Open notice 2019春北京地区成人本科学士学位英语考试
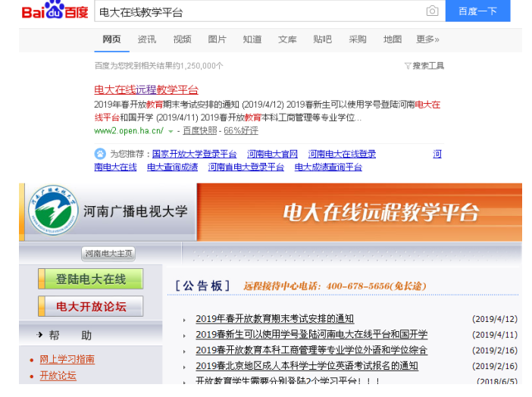The width and height of the screenshot is (532, 397). coord(307,366)
